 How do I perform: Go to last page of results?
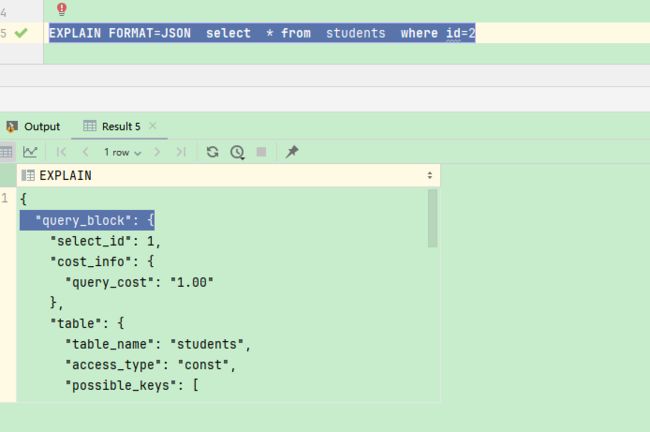pyautogui.click(x=181, y=152)
